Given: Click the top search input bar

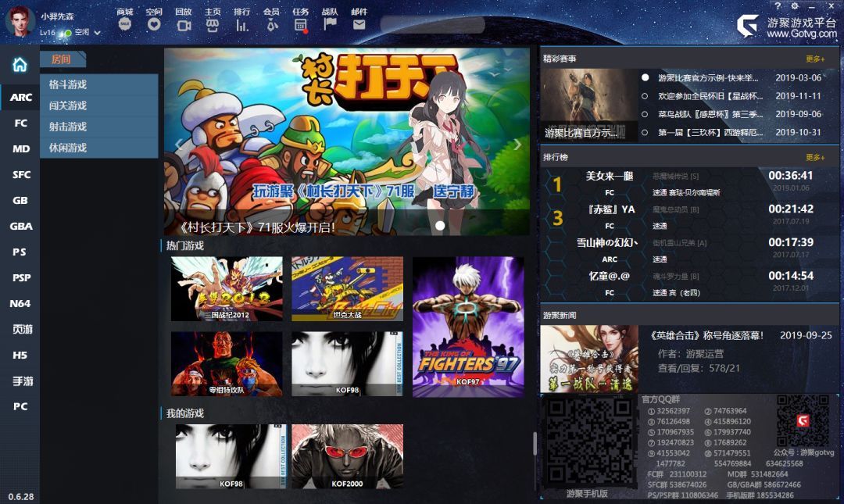Looking at the screenshot, I should click(432, 25).
